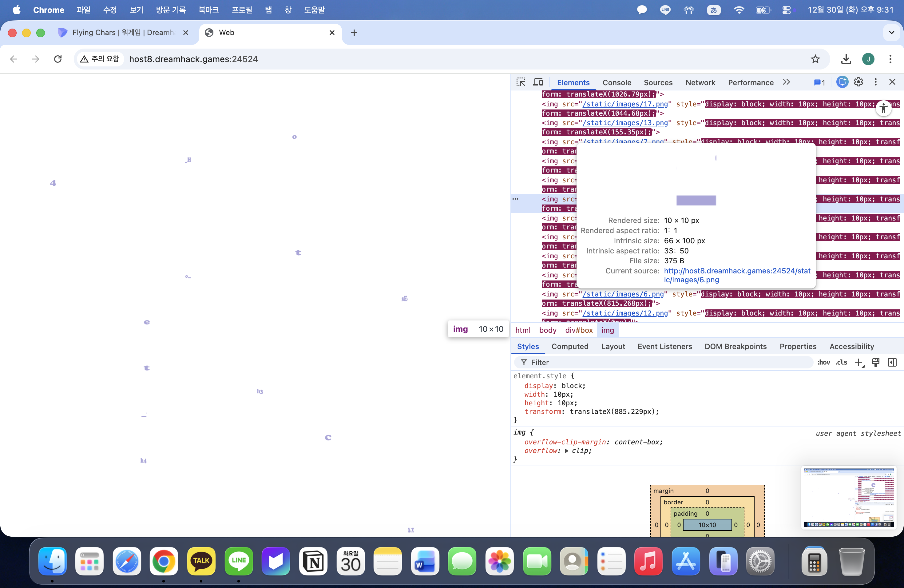Toggle the computed styles sidebar icon
This screenshot has height=588, width=904.
click(892, 362)
